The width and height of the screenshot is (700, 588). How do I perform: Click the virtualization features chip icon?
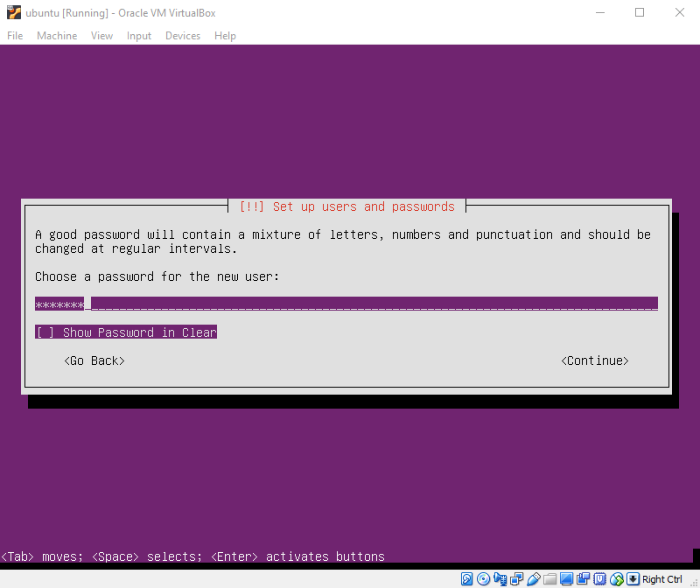[599, 578]
